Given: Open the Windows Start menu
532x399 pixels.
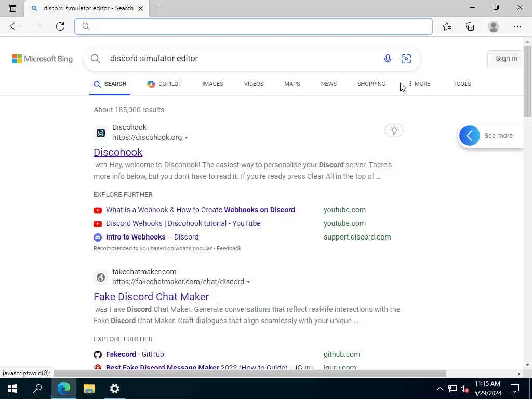Looking at the screenshot, I should click(12, 389).
